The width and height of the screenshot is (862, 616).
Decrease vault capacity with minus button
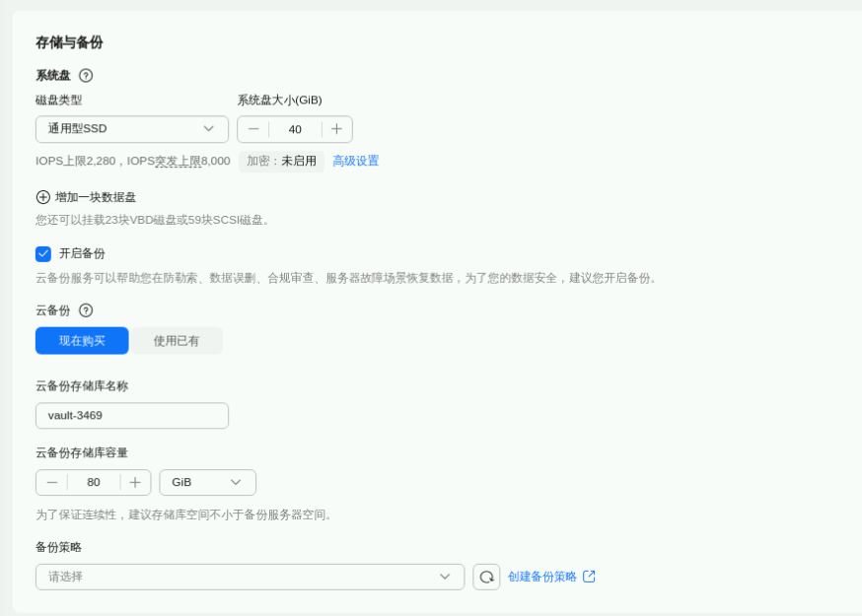click(x=52, y=482)
